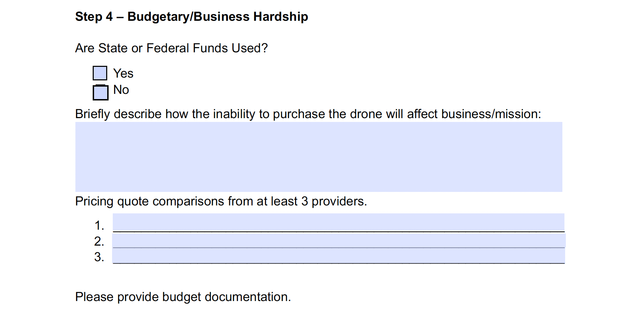Check the No checkbox for funds used
Viewport: 644px width, 318px height.
click(101, 93)
